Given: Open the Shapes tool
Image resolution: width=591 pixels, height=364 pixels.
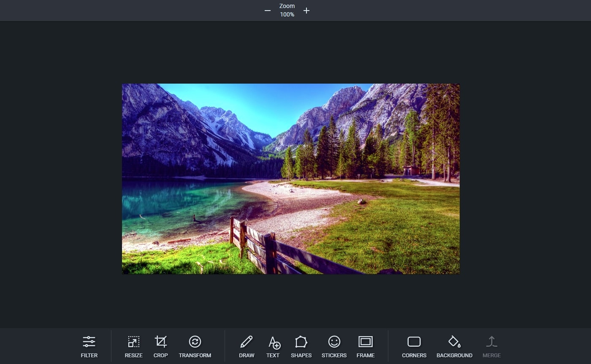Looking at the screenshot, I should pos(301,347).
